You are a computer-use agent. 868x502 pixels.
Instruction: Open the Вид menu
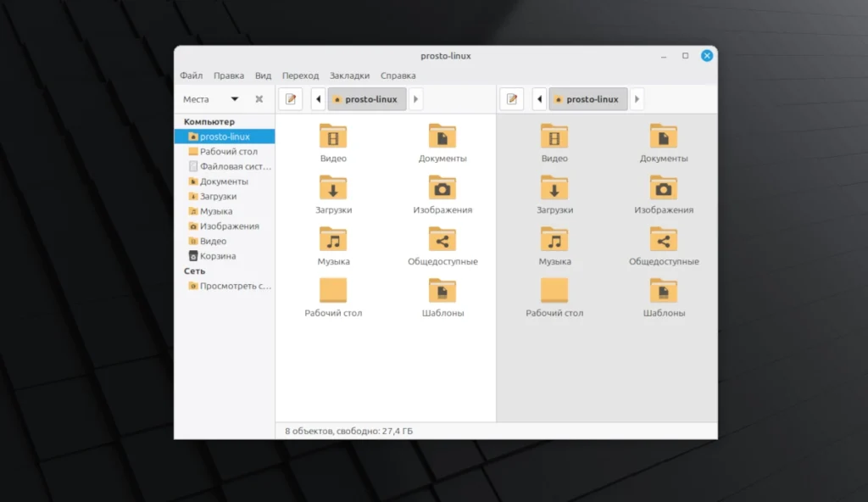[263, 75]
